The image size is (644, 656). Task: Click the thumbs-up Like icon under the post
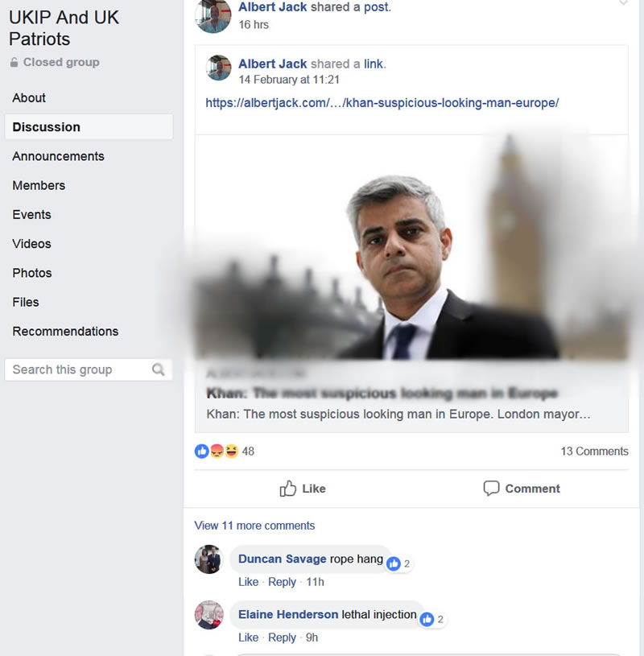tap(288, 489)
